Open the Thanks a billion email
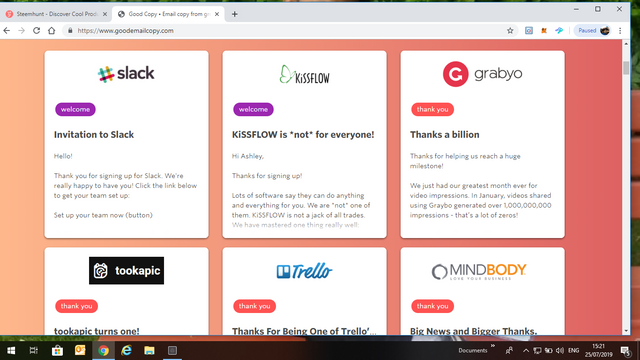The height and width of the screenshot is (360, 640). click(444, 135)
